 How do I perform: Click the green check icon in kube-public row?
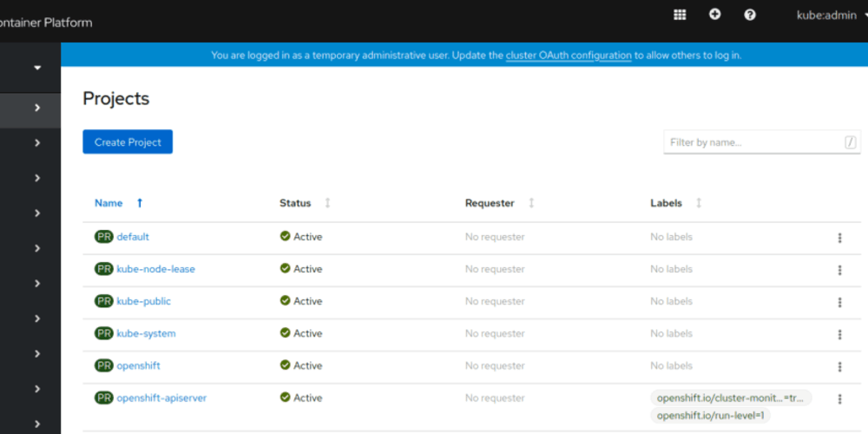(x=285, y=300)
